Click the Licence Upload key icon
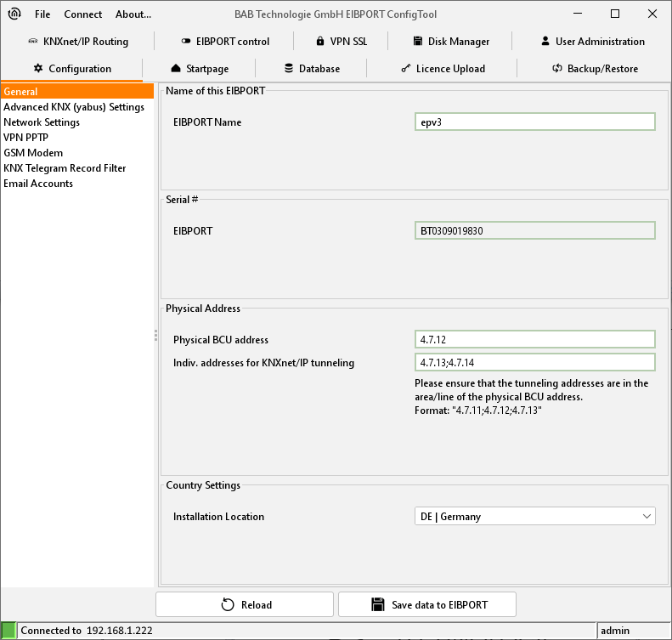The width and height of the screenshot is (672, 640). tap(405, 69)
